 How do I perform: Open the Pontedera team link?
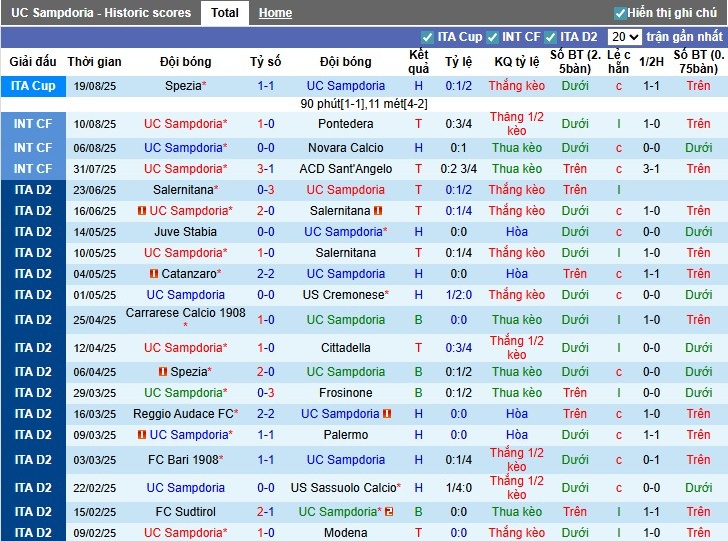point(345,124)
